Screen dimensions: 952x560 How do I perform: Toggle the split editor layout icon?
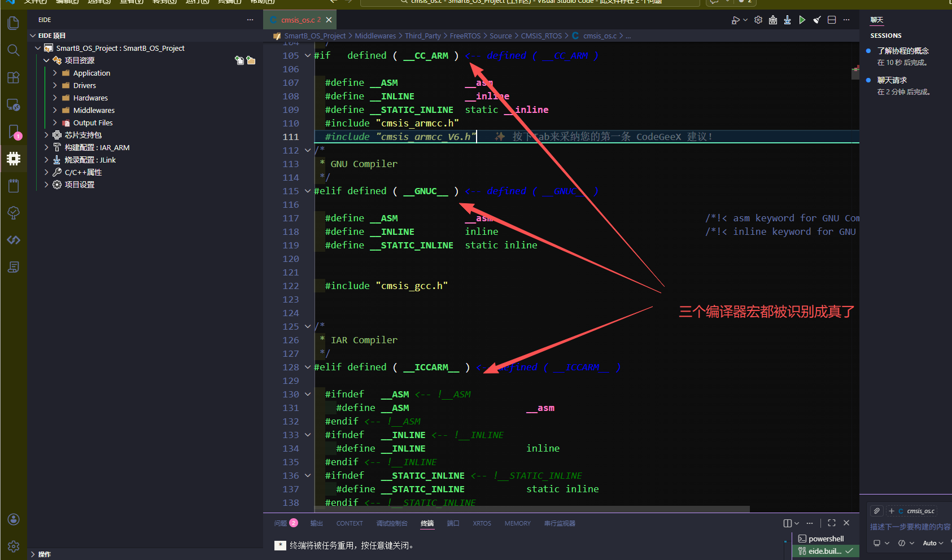(x=832, y=20)
